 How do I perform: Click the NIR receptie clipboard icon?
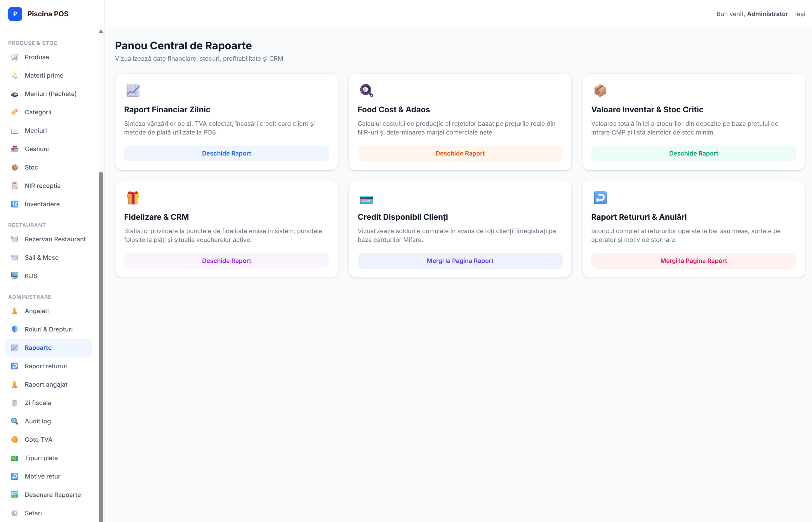click(x=15, y=186)
